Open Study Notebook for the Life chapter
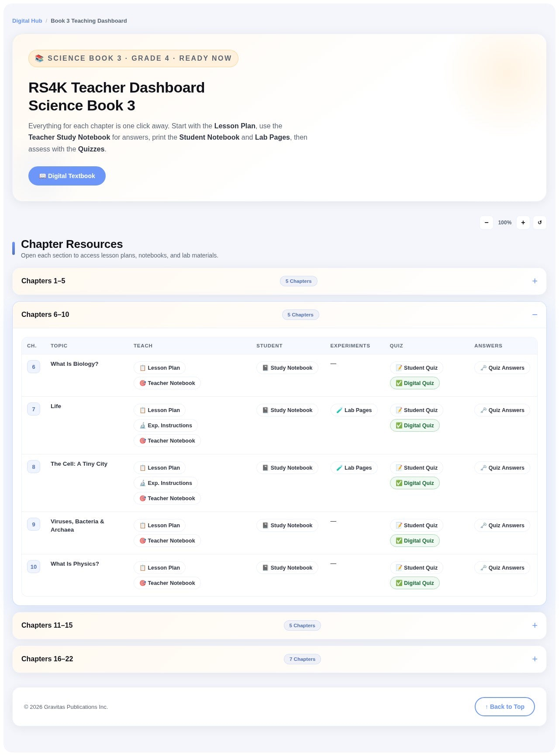Screen dimensions: 559x756 (287, 410)
